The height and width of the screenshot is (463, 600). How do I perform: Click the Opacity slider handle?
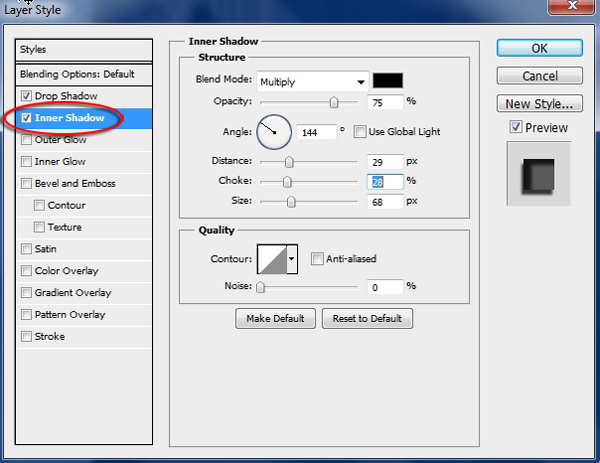(x=334, y=103)
